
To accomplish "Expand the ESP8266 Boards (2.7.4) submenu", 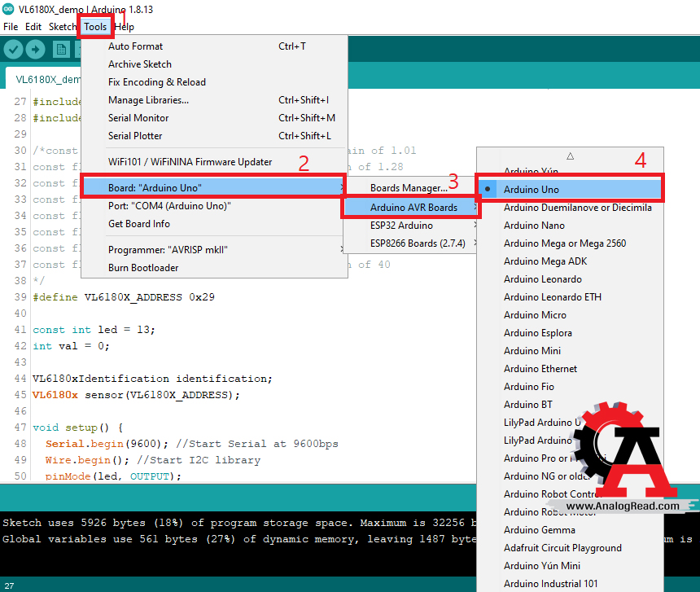I will (411, 243).
